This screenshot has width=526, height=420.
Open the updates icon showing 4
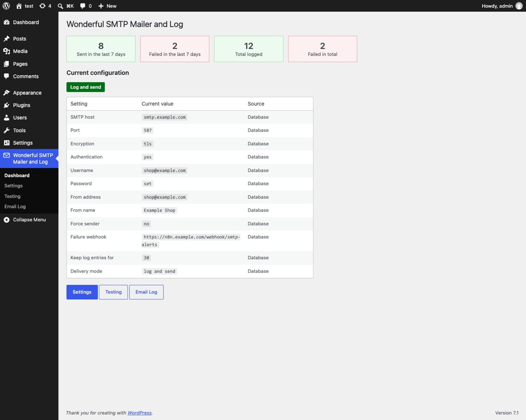pos(42,6)
